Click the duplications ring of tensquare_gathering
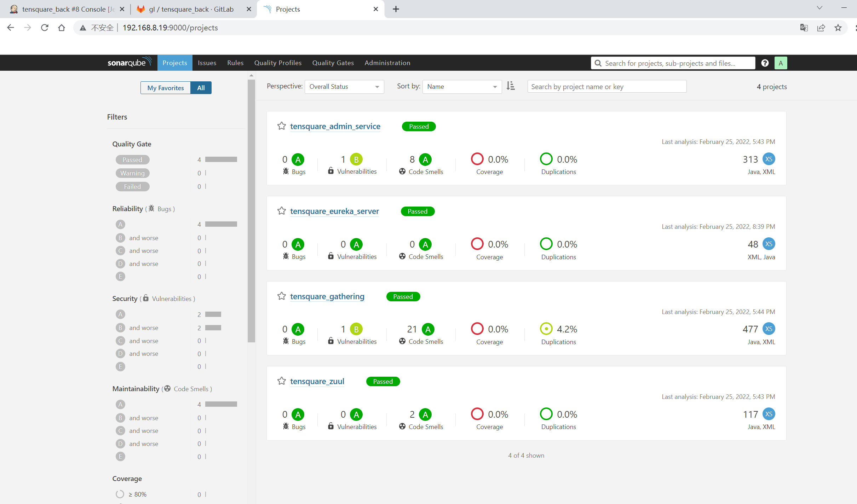Viewport: 857px width, 504px height. tap(546, 329)
